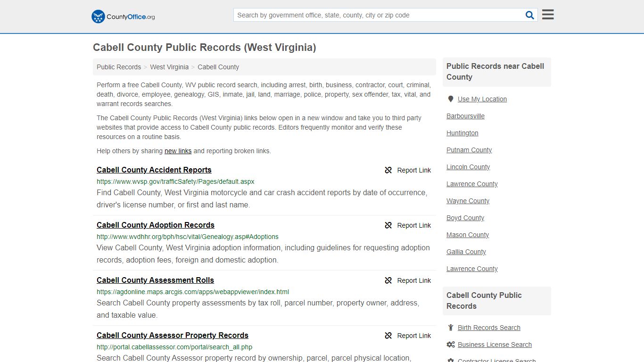Visit the agdonline.maps.arcgis.com URL
644x362 pixels.
193,292
